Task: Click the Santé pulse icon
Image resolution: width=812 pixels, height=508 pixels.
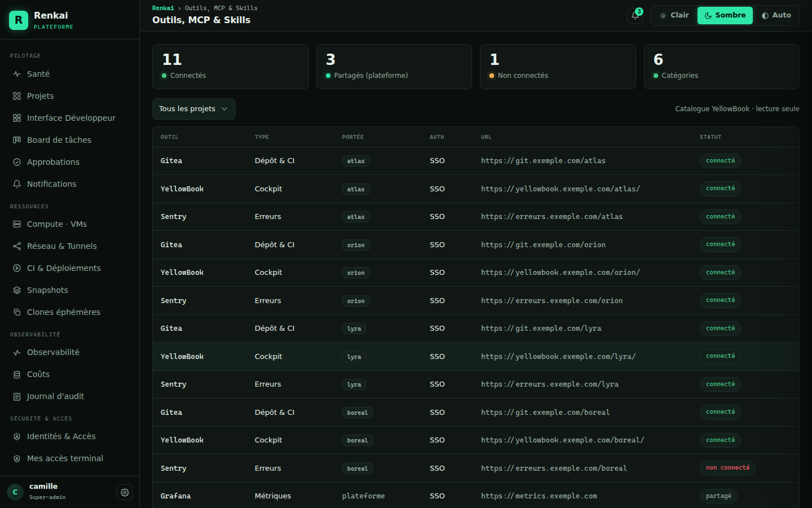Action: tap(17, 74)
